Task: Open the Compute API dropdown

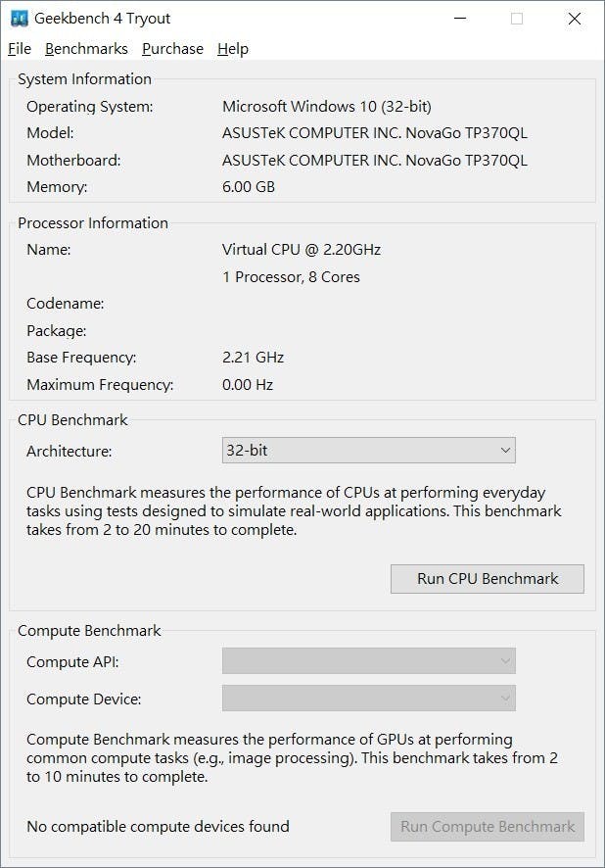Action: click(368, 661)
